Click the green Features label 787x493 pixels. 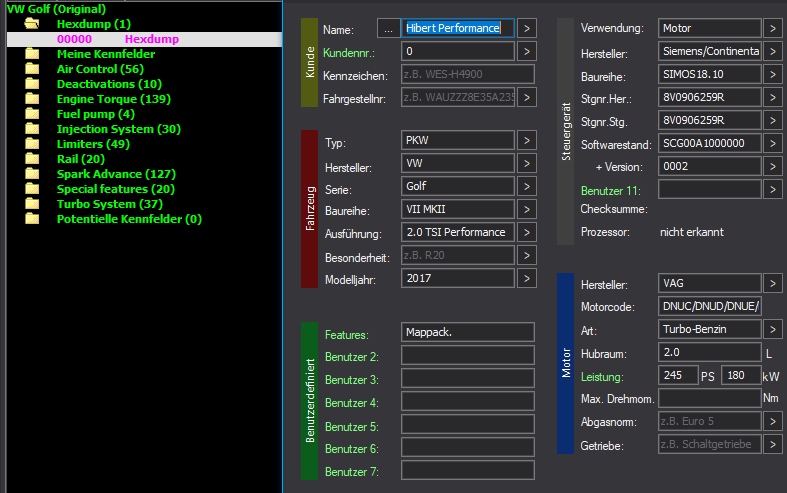pyautogui.click(x=346, y=335)
